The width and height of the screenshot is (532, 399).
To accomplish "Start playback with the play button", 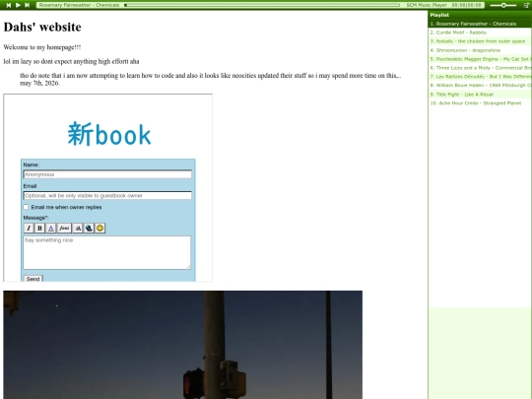I will [x=18, y=5].
